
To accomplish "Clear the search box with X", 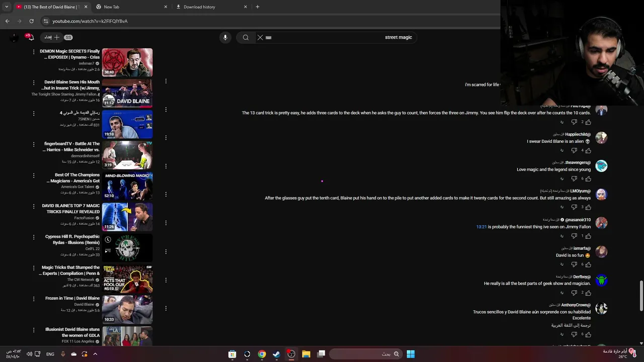I will (x=260, y=37).
